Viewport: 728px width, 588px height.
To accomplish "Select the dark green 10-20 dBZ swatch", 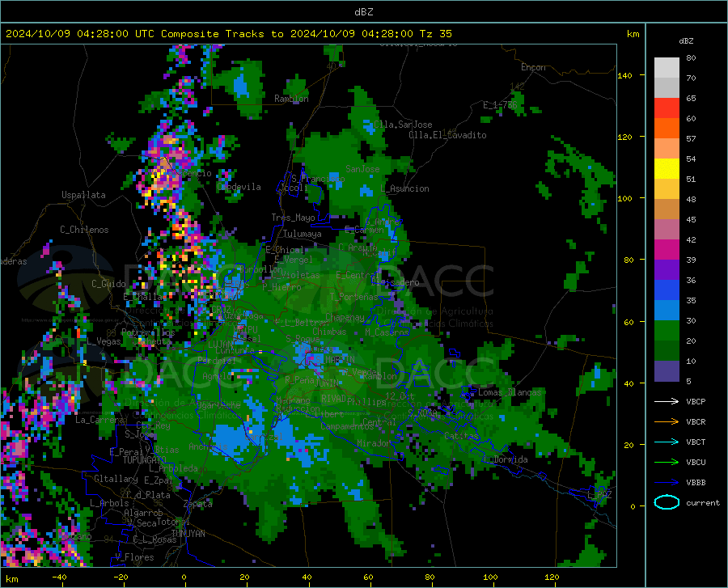I will (667, 351).
